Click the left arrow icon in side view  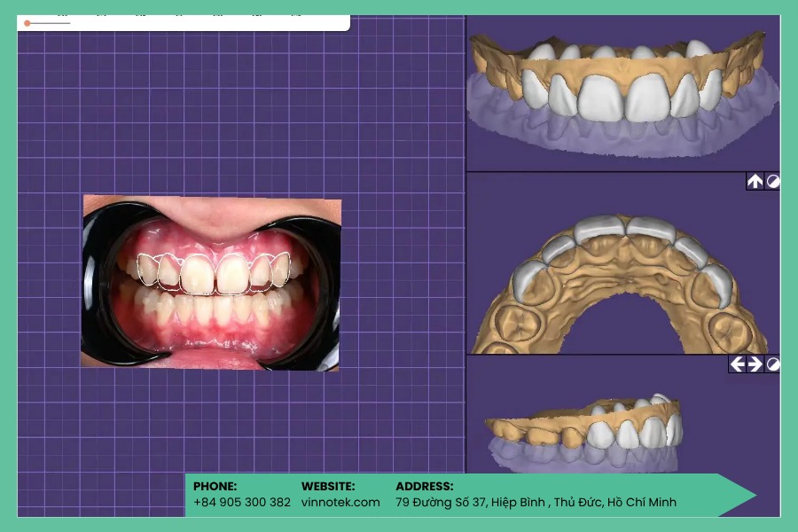click(738, 364)
